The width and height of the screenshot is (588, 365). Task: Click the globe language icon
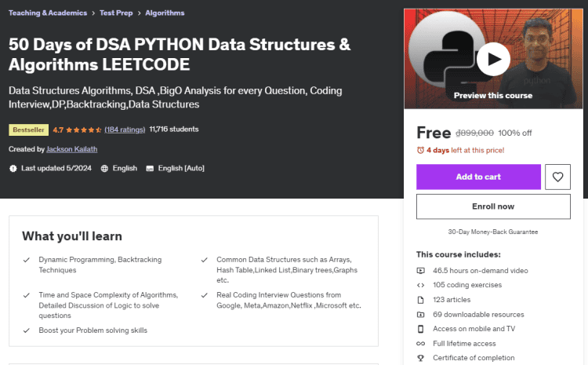click(104, 168)
